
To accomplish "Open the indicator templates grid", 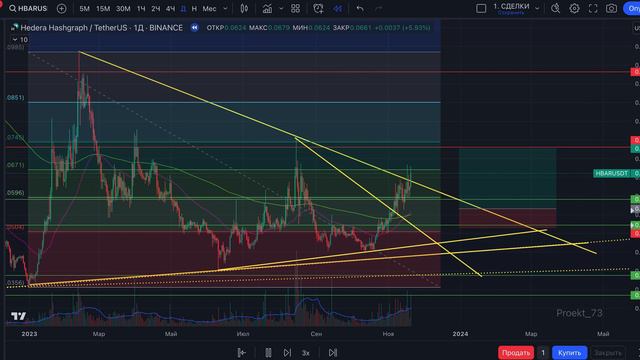I will [295, 8].
